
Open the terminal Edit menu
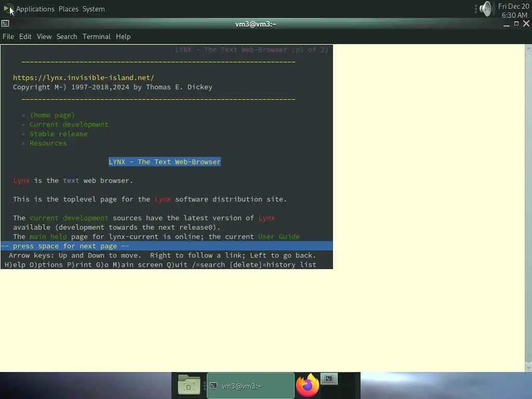coord(25,36)
